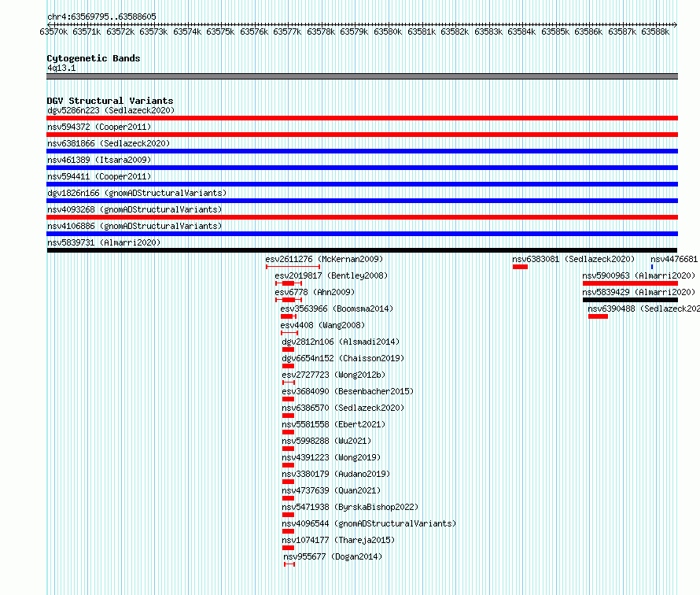The image size is (700, 595).
Task: Select the nsv6390488 variant label
Action: [x=643, y=309]
